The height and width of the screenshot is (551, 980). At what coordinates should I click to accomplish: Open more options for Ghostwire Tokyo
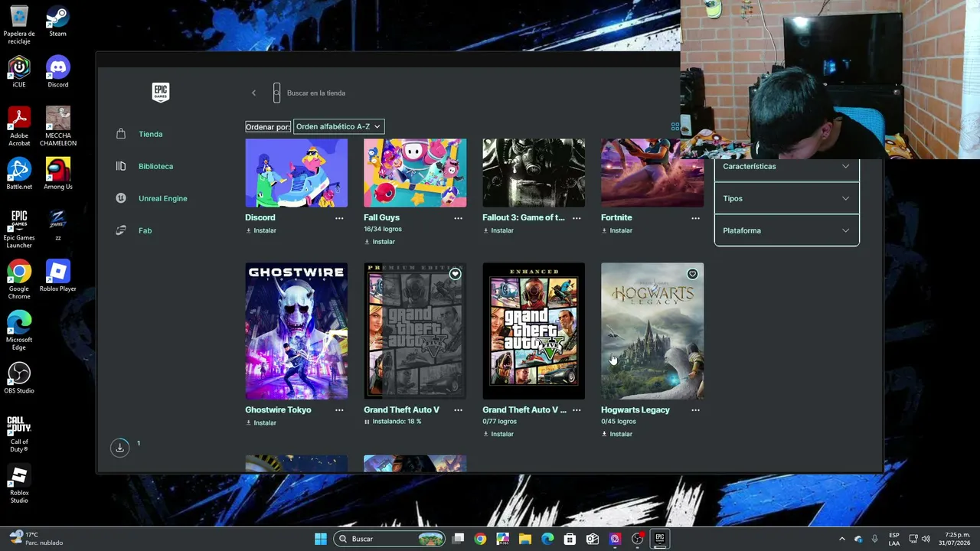point(339,410)
